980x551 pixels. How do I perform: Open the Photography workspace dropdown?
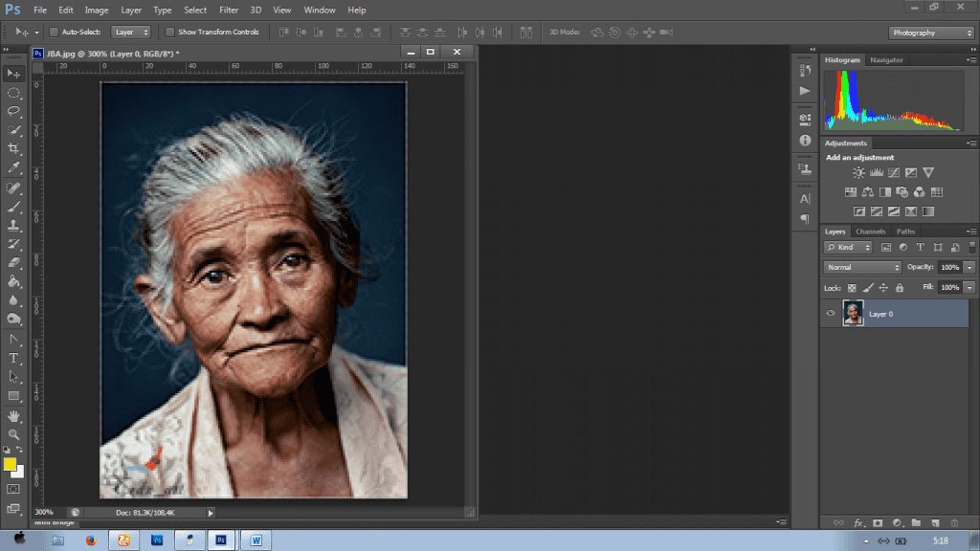click(x=931, y=33)
